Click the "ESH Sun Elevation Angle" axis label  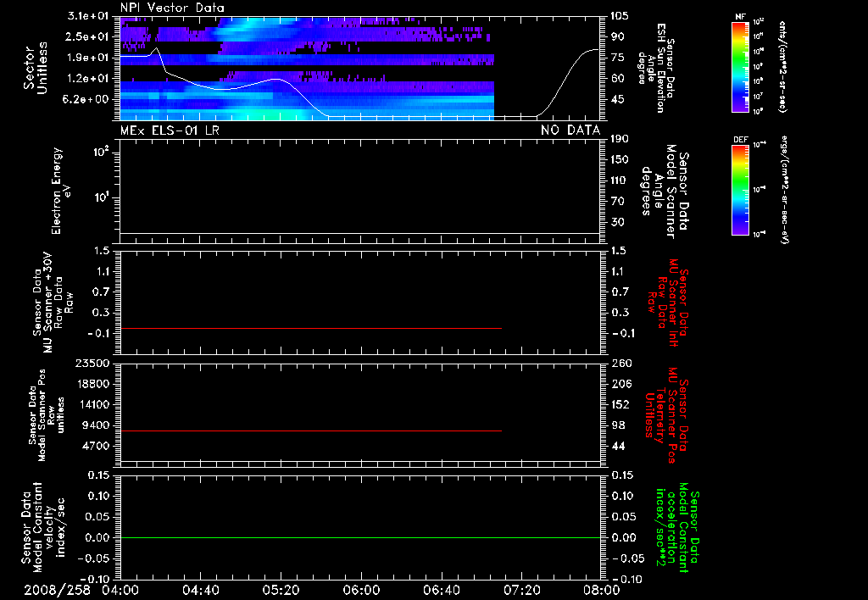[656, 68]
